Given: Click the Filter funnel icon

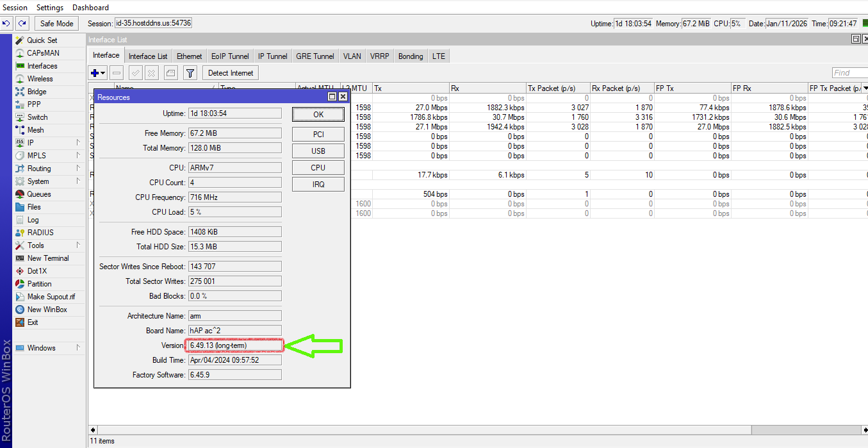Looking at the screenshot, I should 190,73.
